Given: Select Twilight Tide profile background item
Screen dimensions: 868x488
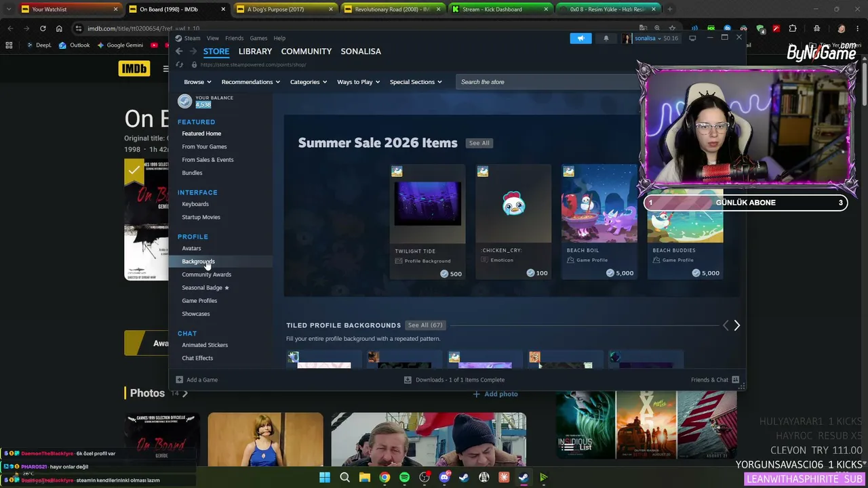Looking at the screenshot, I should tap(428, 221).
